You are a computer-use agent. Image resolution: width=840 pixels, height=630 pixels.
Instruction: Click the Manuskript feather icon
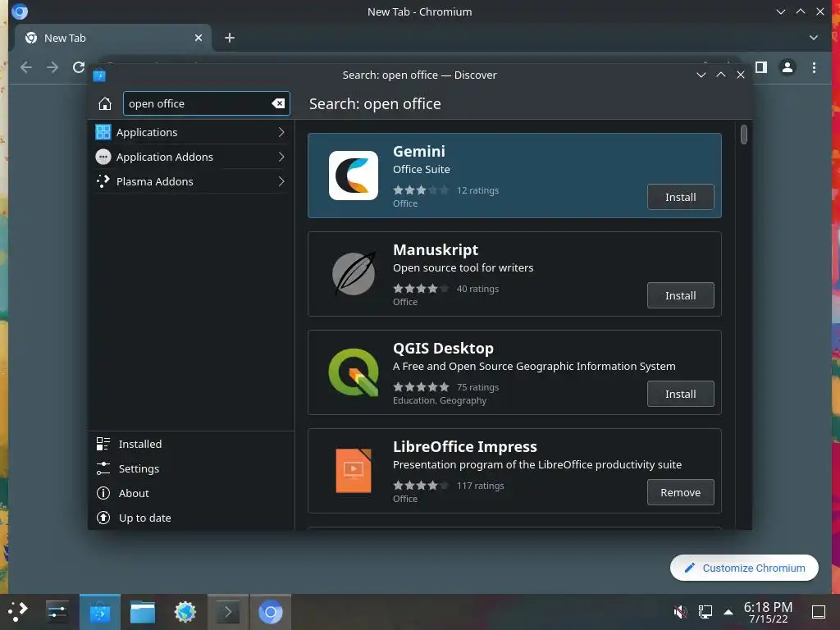[x=353, y=274]
